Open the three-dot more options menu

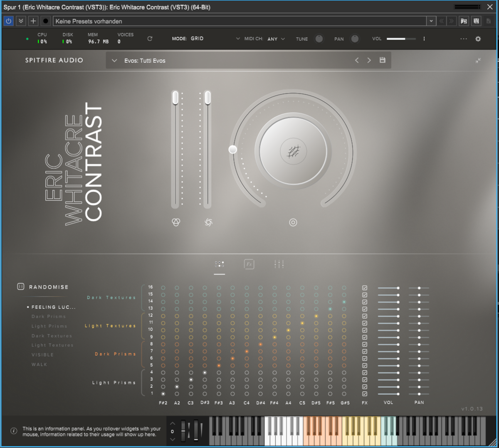[464, 39]
